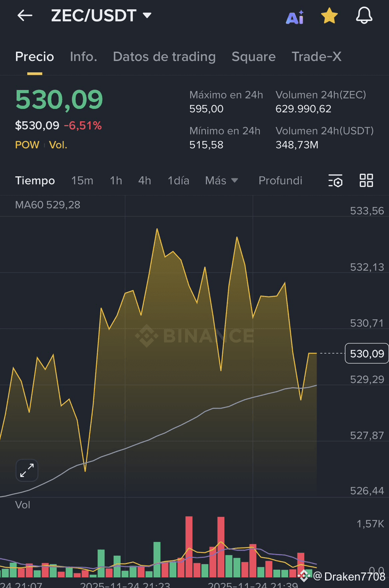Tap the Volumen 24h(USDT) value 348,73M
389x588 pixels.
pyautogui.click(x=297, y=145)
